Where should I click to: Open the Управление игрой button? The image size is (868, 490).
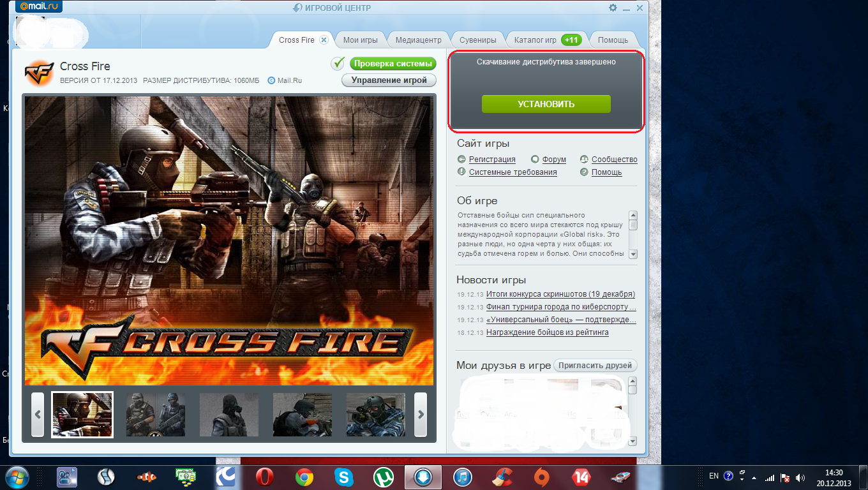coord(389,80)
